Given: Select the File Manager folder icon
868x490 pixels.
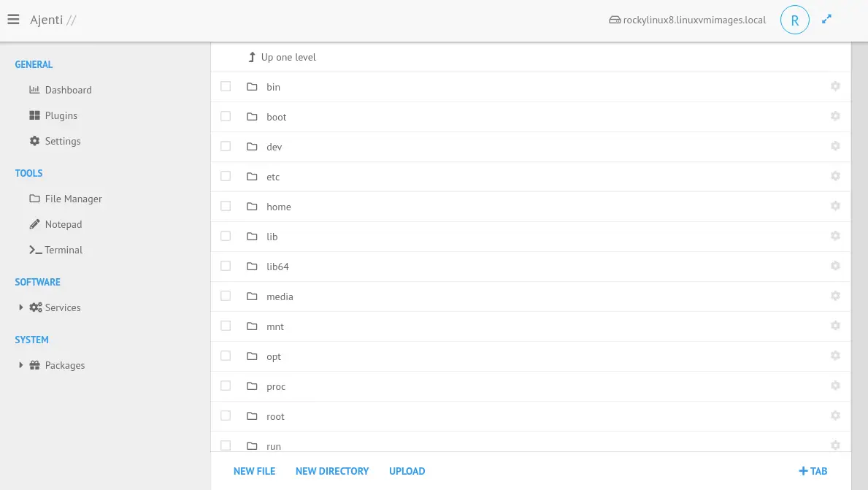Looking at the screenshot, I should point(34,199).
